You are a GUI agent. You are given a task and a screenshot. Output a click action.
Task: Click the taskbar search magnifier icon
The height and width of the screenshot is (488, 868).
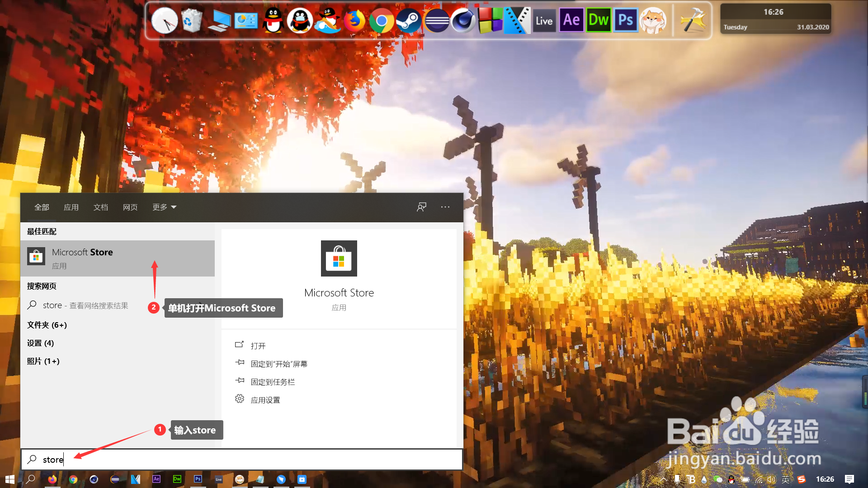click(31, 479)
